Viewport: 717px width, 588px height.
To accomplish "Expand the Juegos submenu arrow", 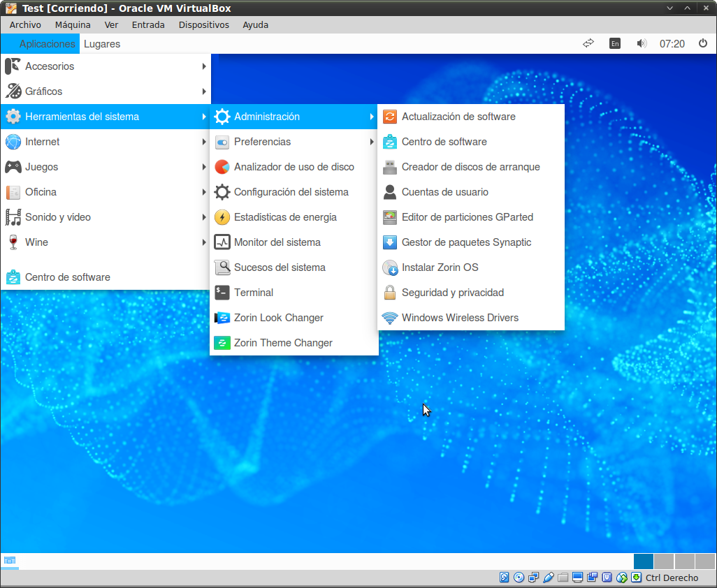I will pos(204,167).
